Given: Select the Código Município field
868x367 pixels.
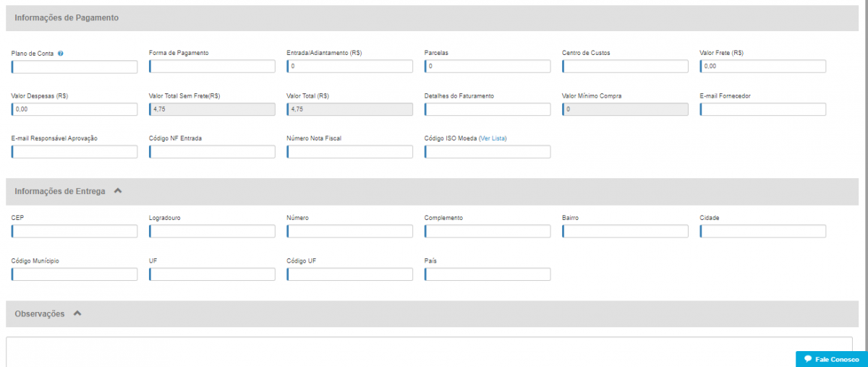Looking at the screenshot, I should [75, 274].
